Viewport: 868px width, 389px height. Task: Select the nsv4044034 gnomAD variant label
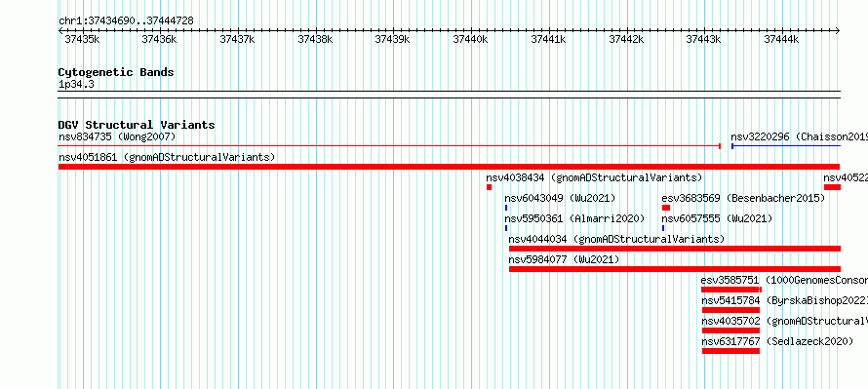(616, 239)
